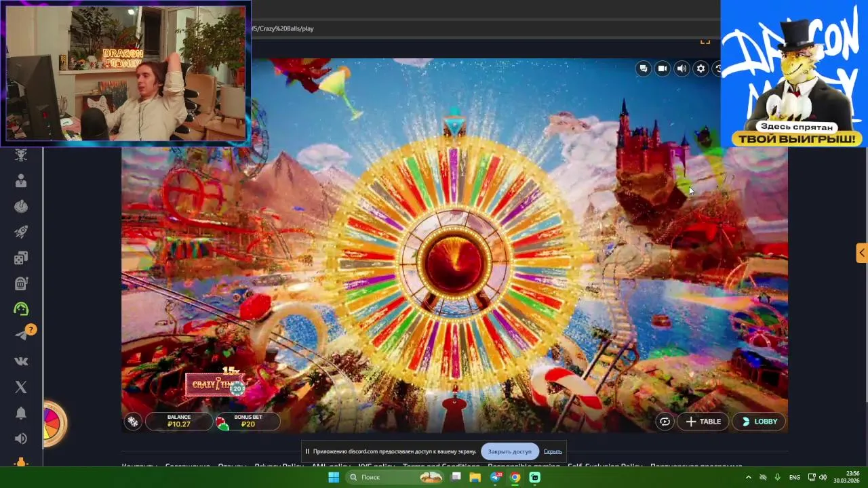Open the Windows Start menu
The height and width of the screenshot is (488, 868).
334,477
